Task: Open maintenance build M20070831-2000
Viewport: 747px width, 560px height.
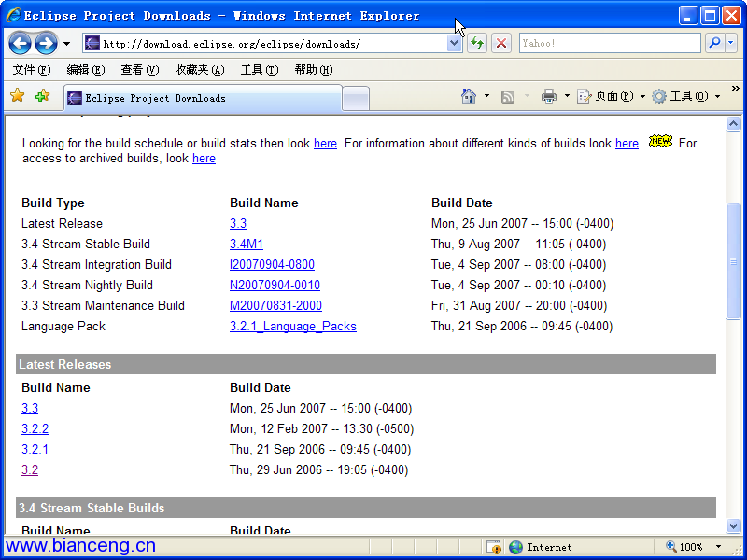Action: (275, 306)
